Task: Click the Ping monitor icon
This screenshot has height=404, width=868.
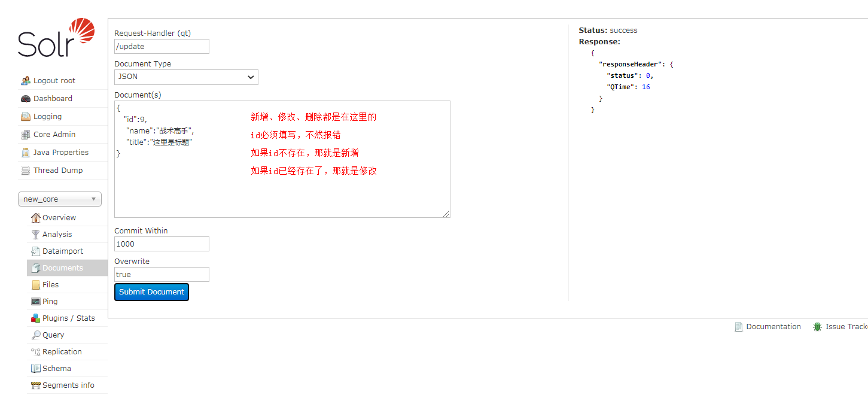Action: click(x=36, y=302)
